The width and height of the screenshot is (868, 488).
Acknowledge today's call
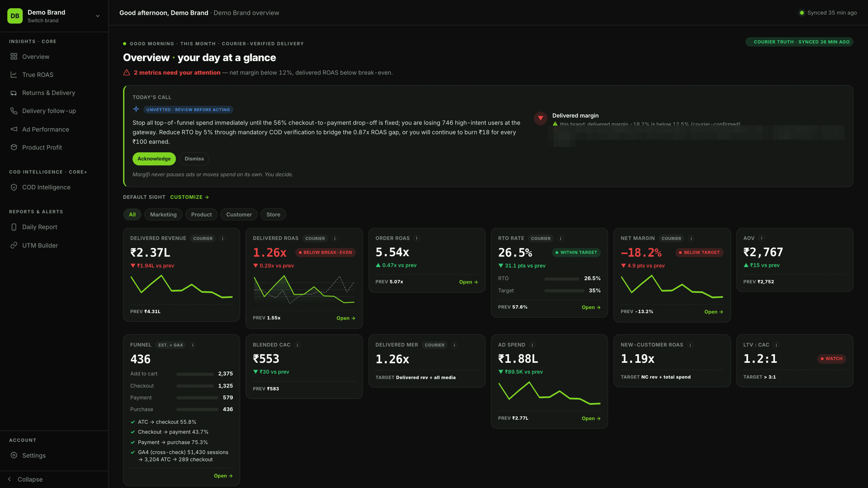click(154, 159)
